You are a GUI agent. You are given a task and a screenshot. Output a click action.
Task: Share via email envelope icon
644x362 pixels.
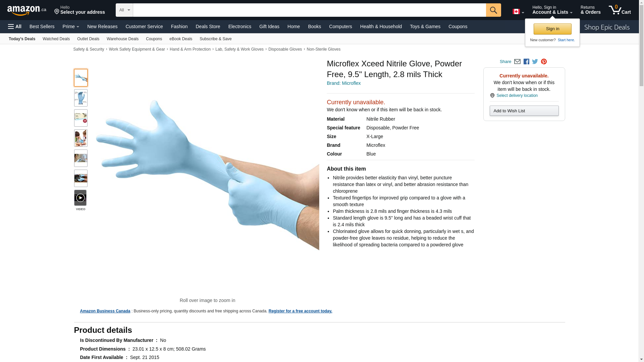(x=517, y=62)
